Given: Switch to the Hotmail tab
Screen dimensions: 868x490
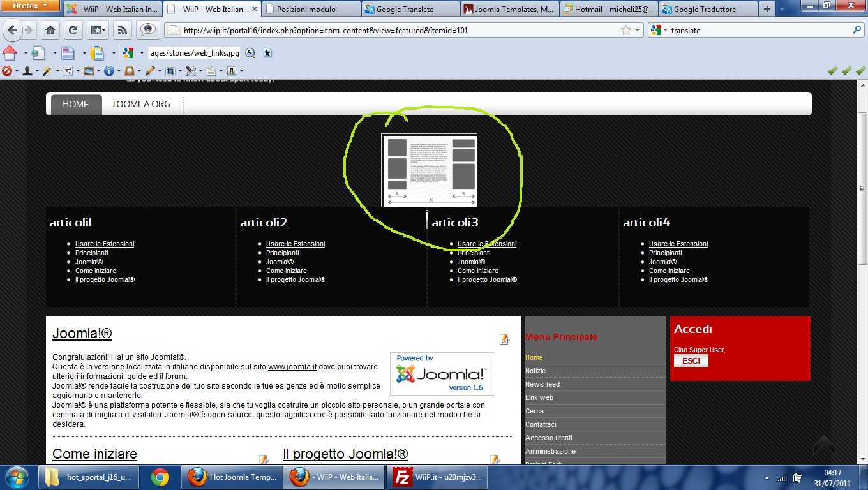Looking at the screenshot, I should (x=610, y=9).
